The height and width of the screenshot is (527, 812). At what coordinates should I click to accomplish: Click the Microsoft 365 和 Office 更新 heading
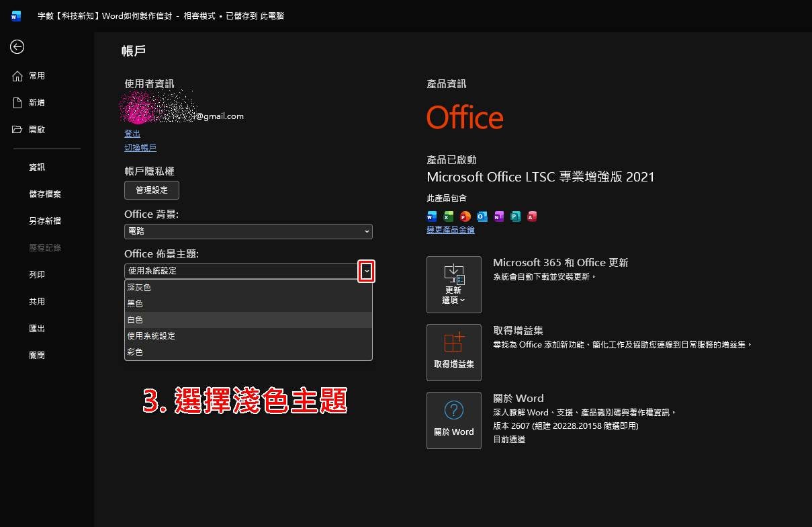561,263
